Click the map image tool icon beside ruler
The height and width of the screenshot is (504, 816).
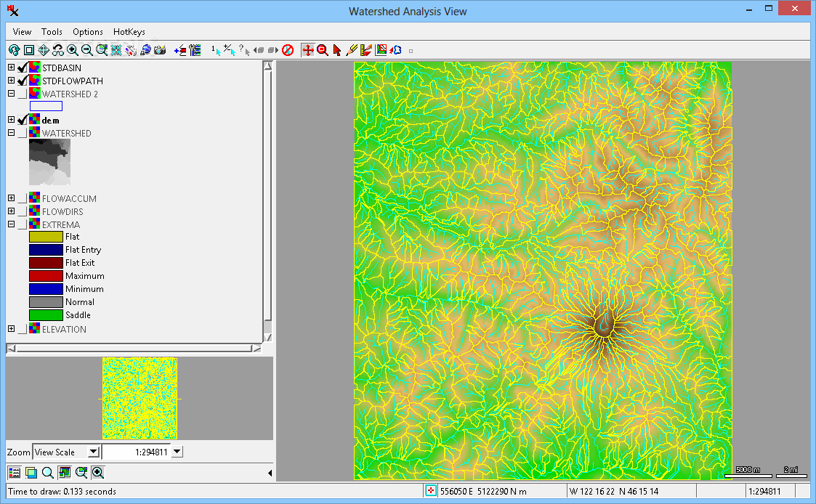coord(381,50)
